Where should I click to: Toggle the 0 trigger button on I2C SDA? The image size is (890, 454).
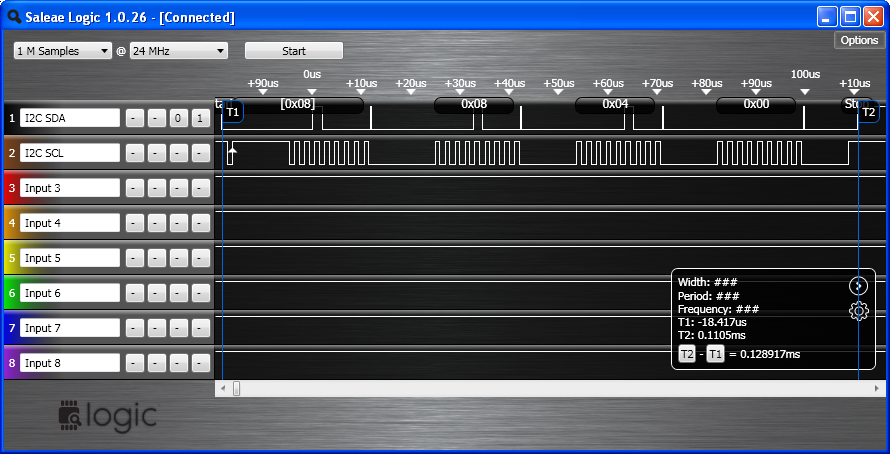point(178,119)
